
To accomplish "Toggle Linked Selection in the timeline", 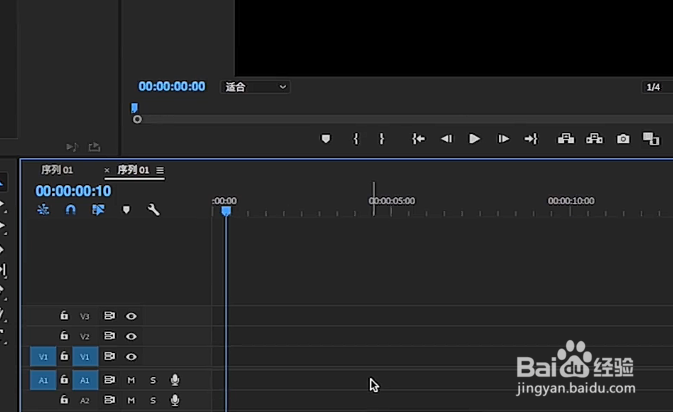I will 98,209.
